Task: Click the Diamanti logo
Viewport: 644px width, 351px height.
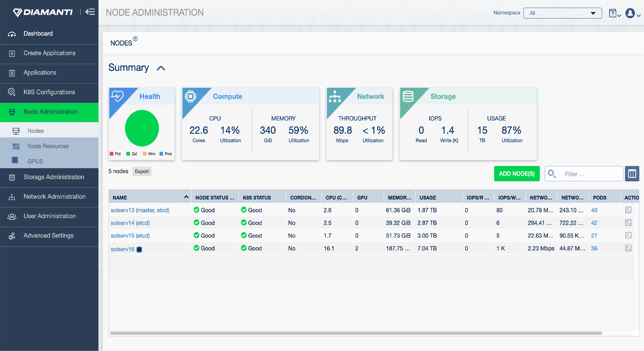Action: (x=43, y=12)
